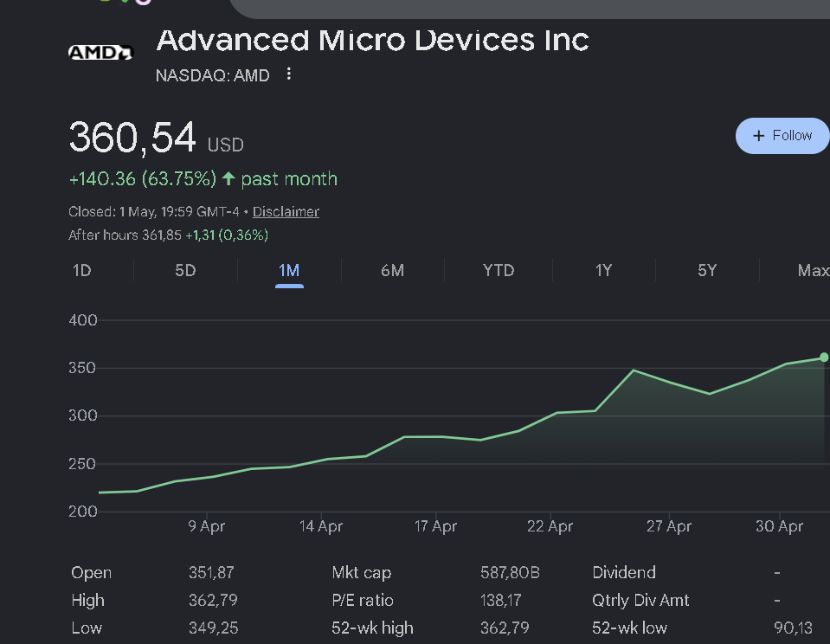830x644 pixels.
Task: Show the Max chart range
Action: tap(813, 271)
